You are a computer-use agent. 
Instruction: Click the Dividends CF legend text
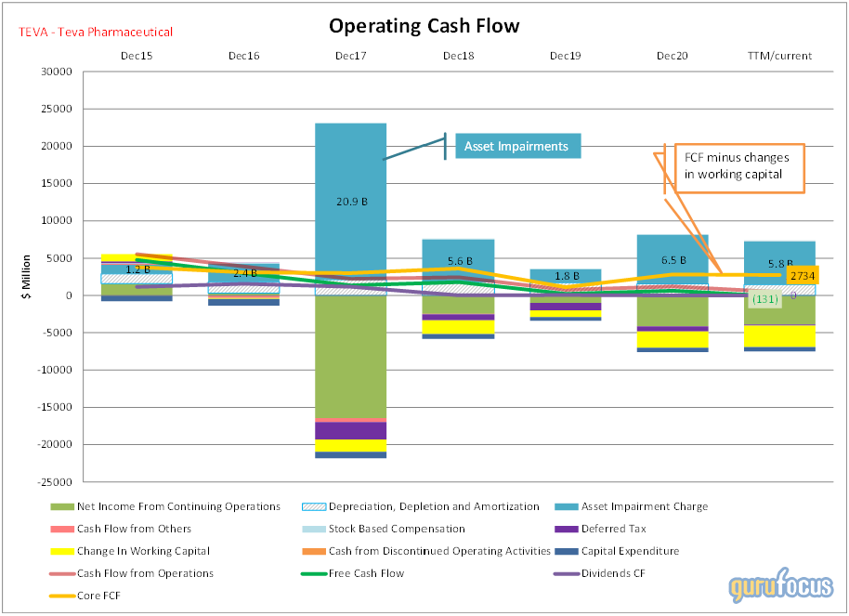(613, 573)
